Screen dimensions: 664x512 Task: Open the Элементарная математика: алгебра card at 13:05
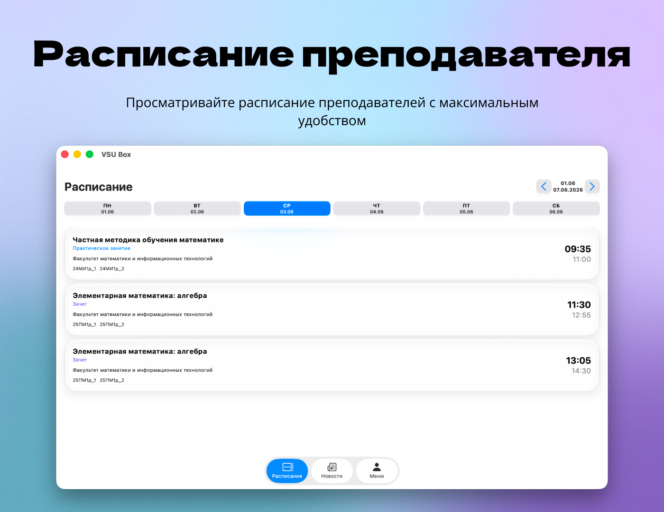tap(332, 365)
